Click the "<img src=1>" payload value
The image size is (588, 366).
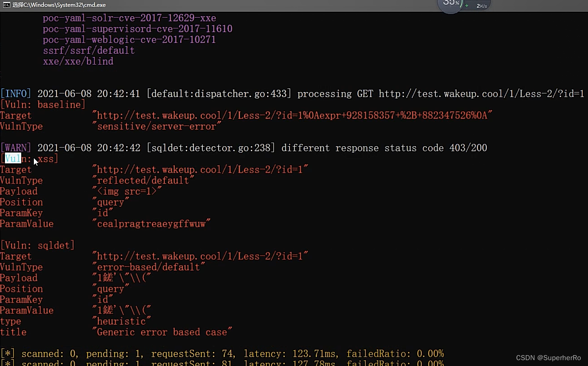click(x=127, y=191)
